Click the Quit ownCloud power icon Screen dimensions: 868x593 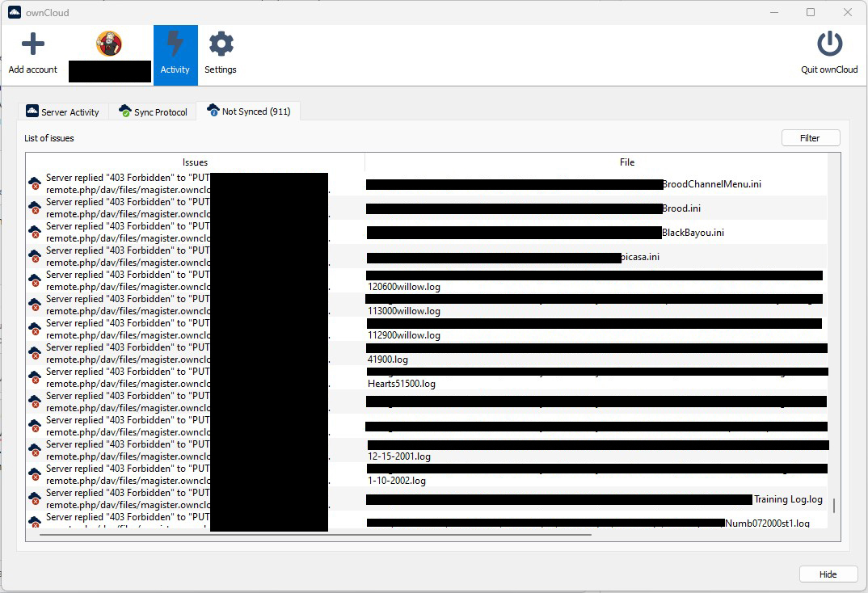point(830,44)
